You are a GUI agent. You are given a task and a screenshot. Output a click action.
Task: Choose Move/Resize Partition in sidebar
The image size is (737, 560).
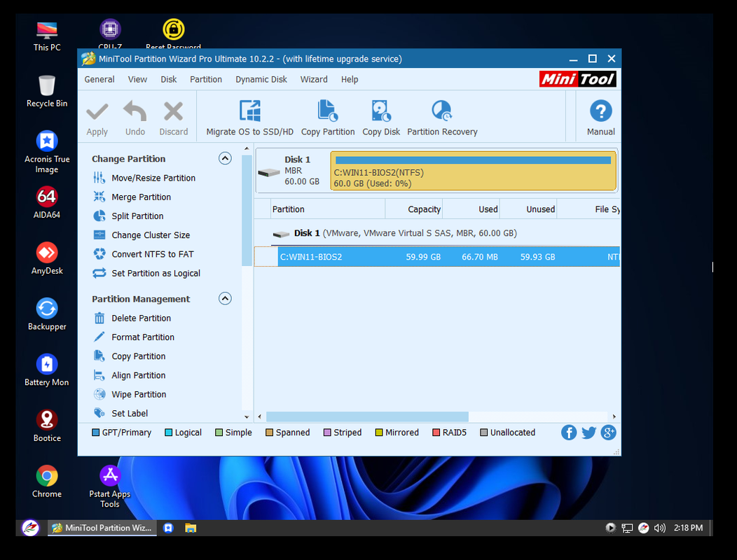144,178
